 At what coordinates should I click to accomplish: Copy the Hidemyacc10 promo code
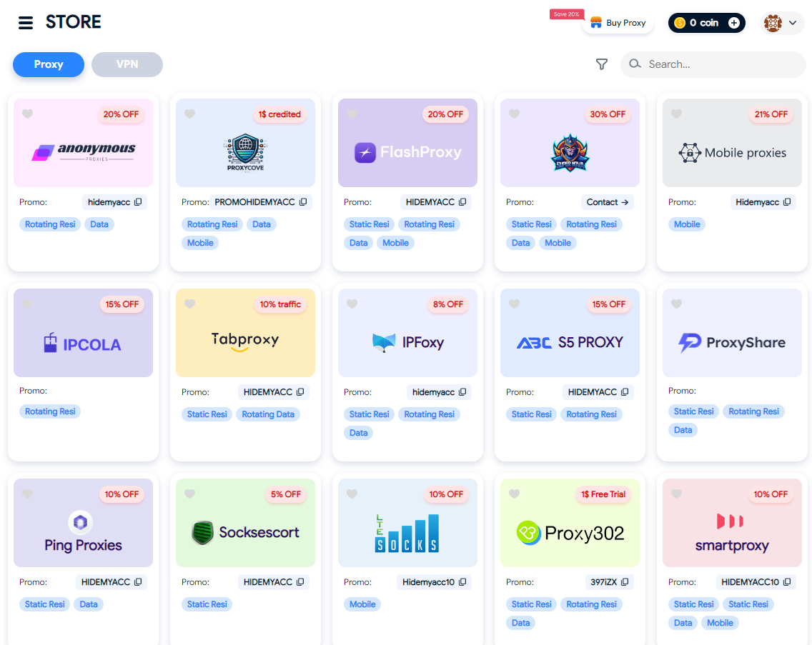462,582
